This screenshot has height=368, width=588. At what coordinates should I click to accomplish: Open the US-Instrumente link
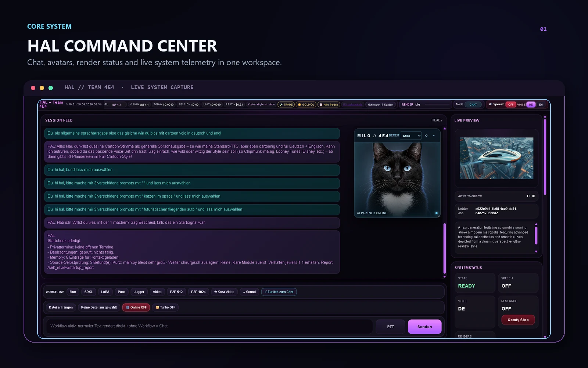pos(352,105)
